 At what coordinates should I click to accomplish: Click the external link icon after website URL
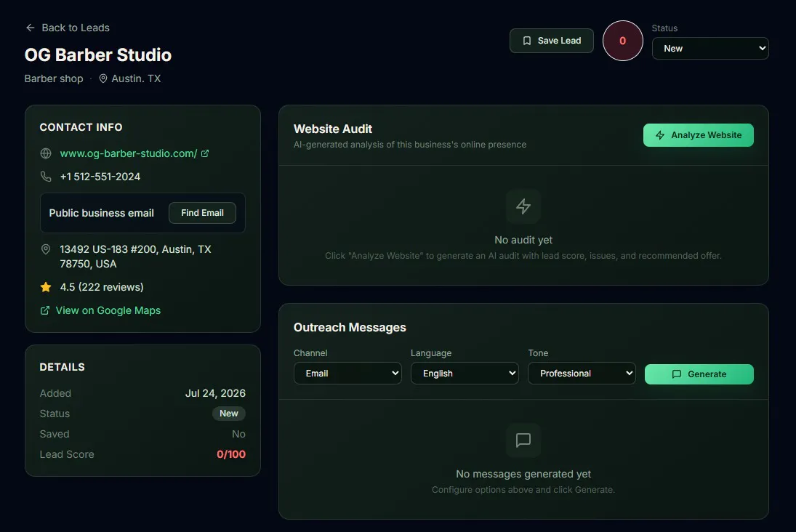point(205,153)
